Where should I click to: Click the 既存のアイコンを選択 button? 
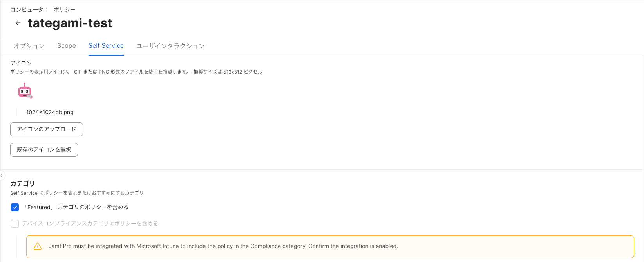[x=44, y=150]
